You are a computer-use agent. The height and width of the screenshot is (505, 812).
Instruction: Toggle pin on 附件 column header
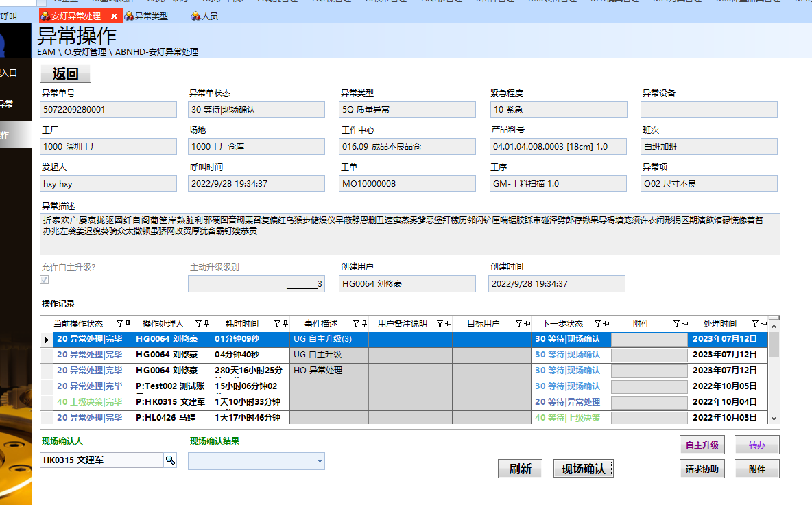(684, 324)
